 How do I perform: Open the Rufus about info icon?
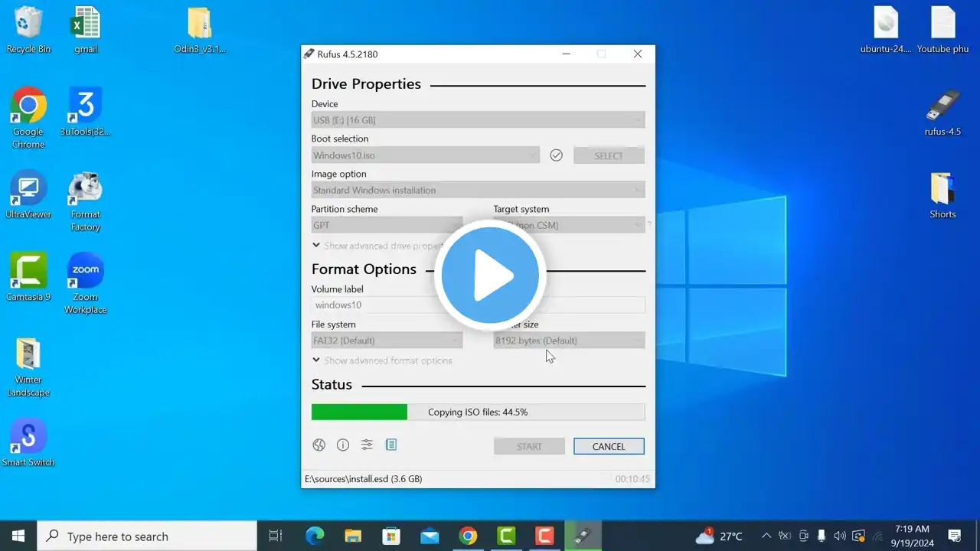tap(343, 445)
